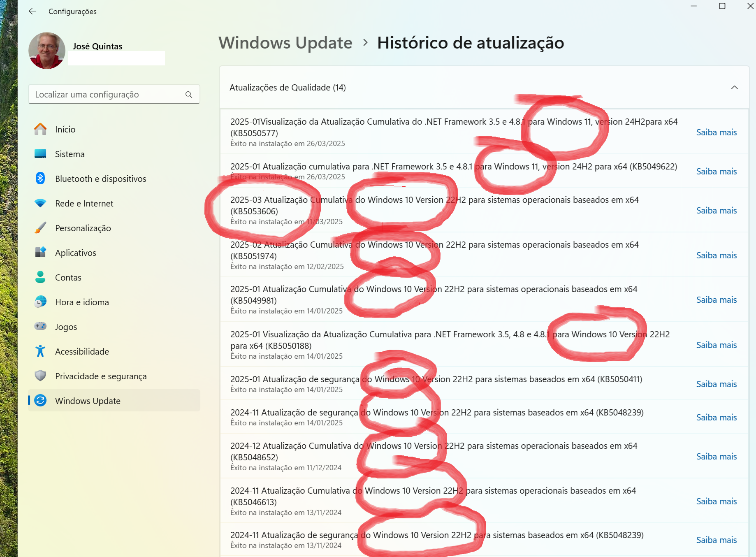The height and width of the screenshot is (557, 756).
Task: Open the Bluetooth e dispositivos icon
Action: (x=40, y=179)
